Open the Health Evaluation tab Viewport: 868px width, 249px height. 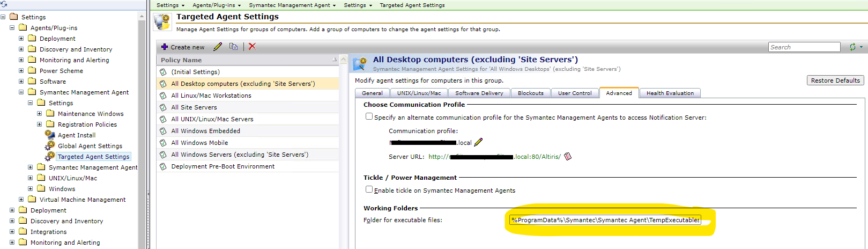coord(670,93)
